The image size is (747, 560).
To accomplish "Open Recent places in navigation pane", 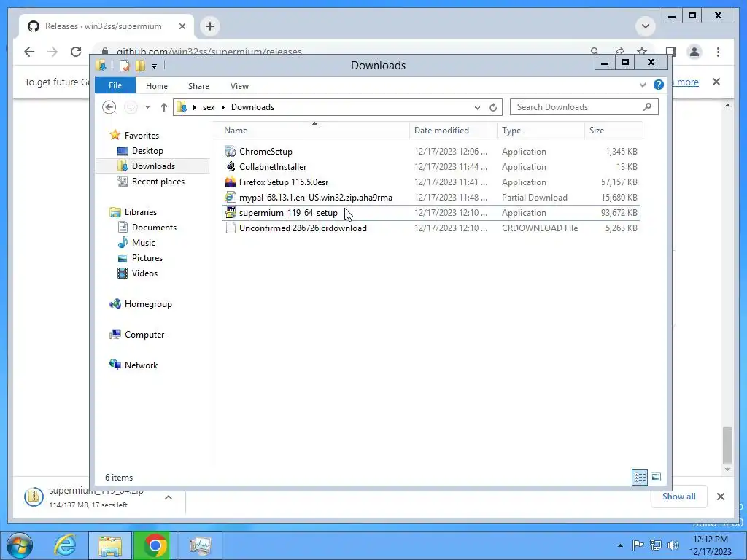I will click(158, 182).
